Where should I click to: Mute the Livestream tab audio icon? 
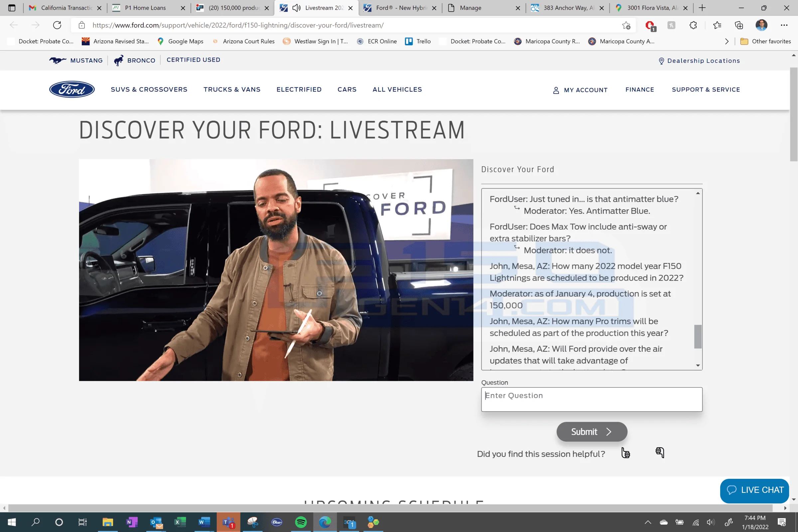click(x=296, y=8)
